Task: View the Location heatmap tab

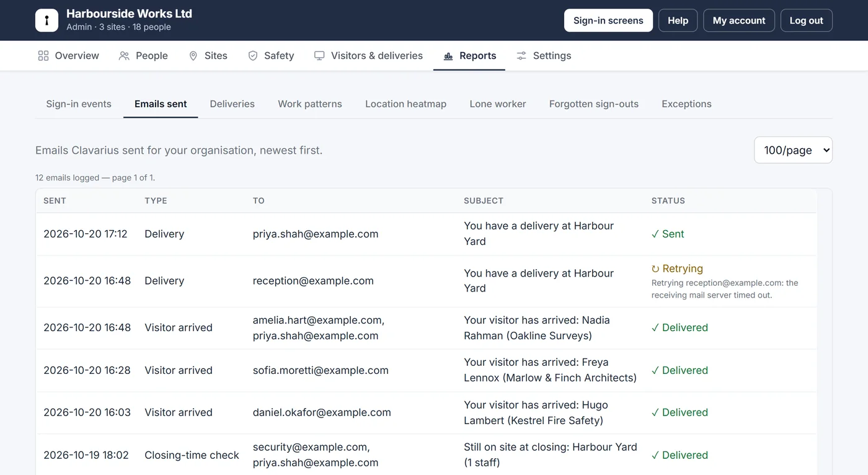Action: [406, 104]
